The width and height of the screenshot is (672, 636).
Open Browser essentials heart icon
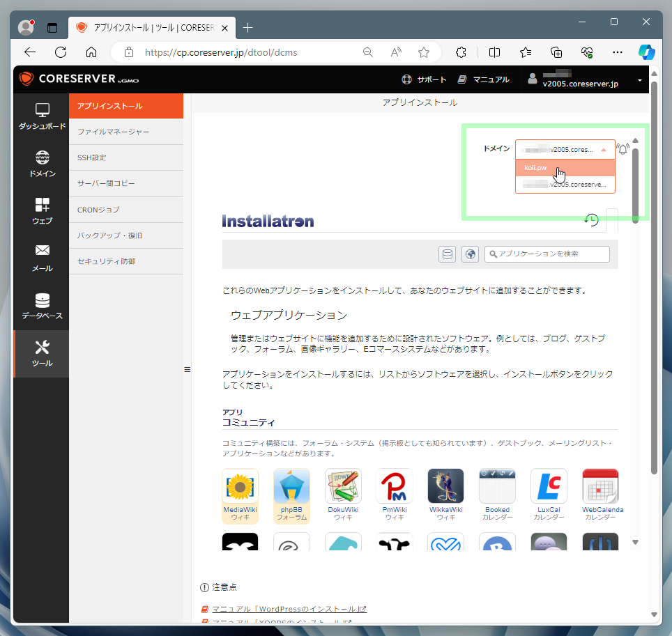tap(587, 52)
